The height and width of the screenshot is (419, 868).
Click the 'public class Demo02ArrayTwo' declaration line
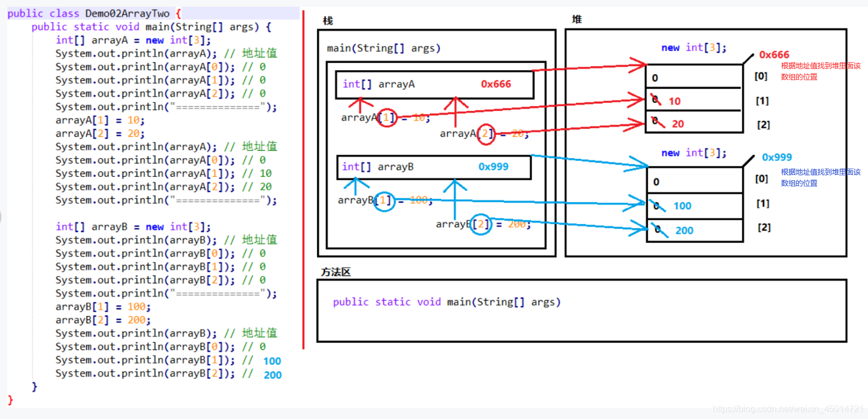coord(94,13)
